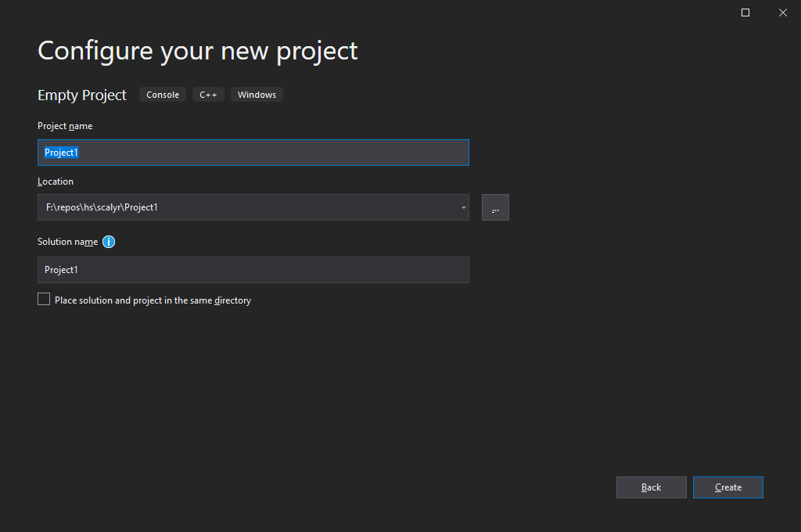The width and height of the screenshot is (801, 532).
Task: Click the 'Configure your new project' heading
Action: [x=198, y=51]
